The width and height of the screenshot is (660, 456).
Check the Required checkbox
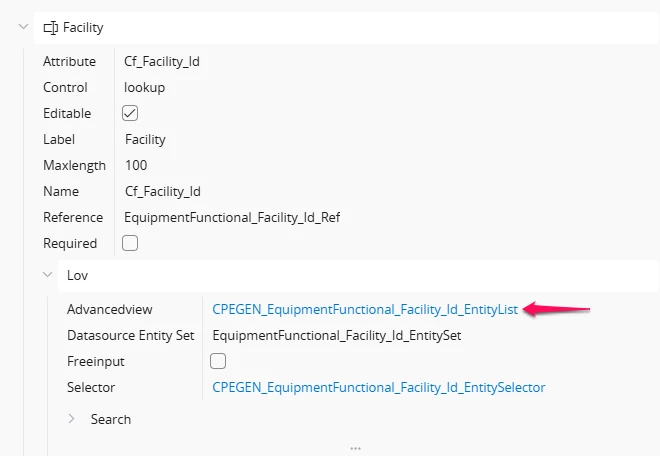pyautogui.click(x=130, y=243)
